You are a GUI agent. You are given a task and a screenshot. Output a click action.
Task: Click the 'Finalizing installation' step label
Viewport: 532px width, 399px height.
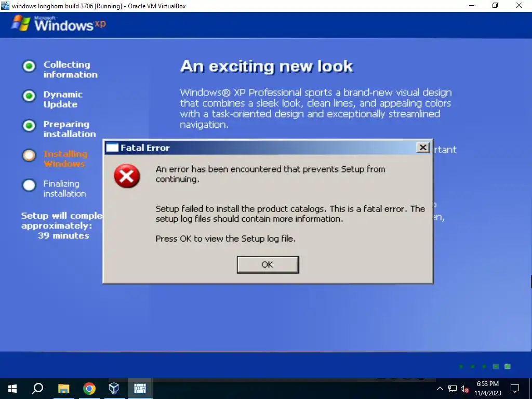click(64, 189)
